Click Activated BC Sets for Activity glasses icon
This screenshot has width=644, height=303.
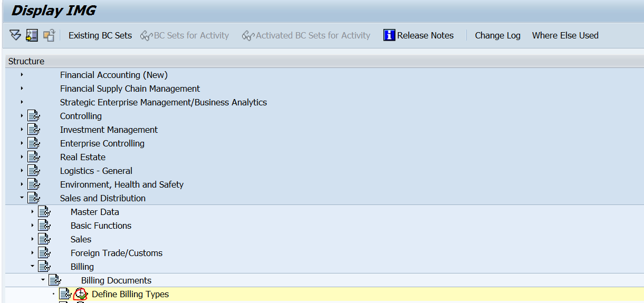[248, 36]
